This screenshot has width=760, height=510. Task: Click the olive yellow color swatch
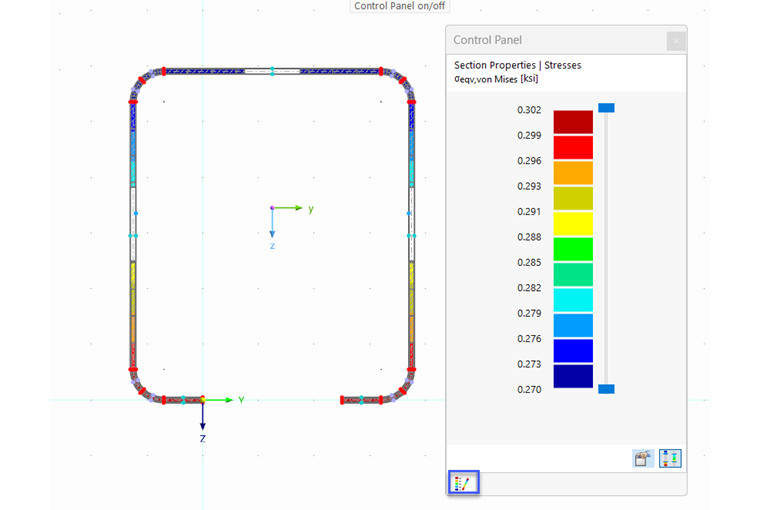click(x=573, y=198)
